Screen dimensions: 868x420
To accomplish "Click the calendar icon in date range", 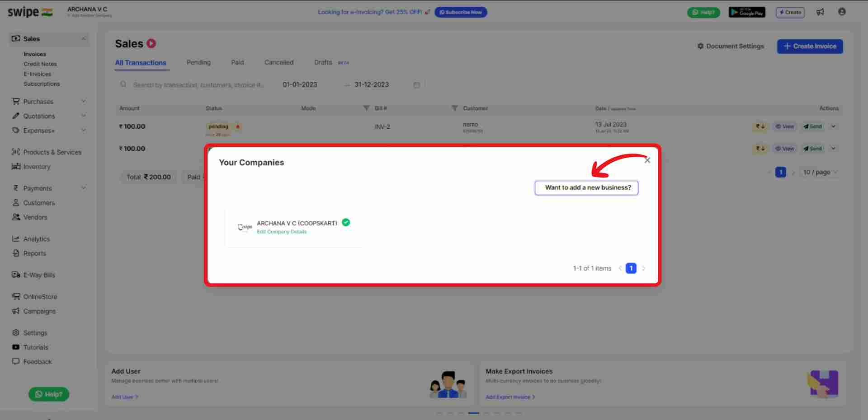I will [x=416, y=85].
